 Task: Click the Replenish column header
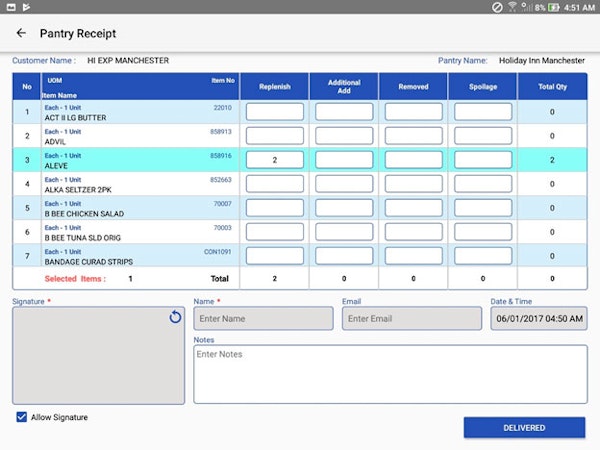(274, 86)
